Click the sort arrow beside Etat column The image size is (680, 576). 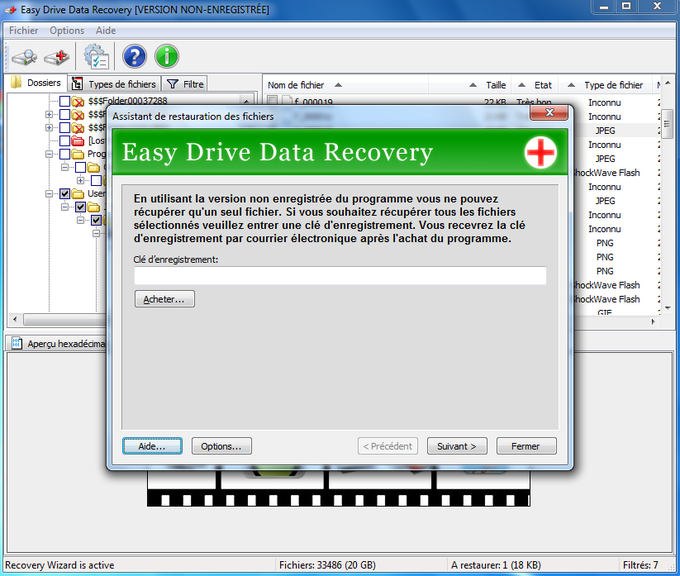point(522,85)
